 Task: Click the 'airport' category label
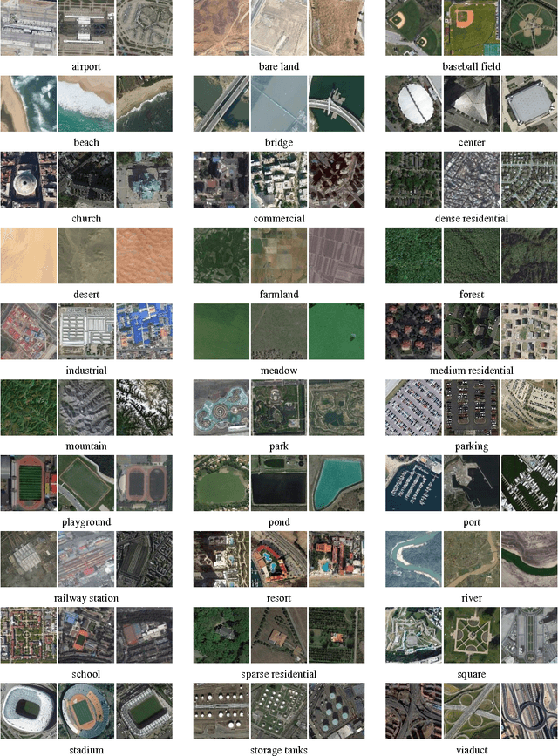[86, 66]
